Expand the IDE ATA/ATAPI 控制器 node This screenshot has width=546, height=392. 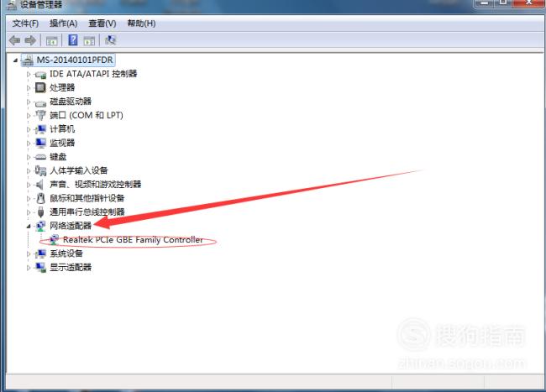[x=29, y=74]
